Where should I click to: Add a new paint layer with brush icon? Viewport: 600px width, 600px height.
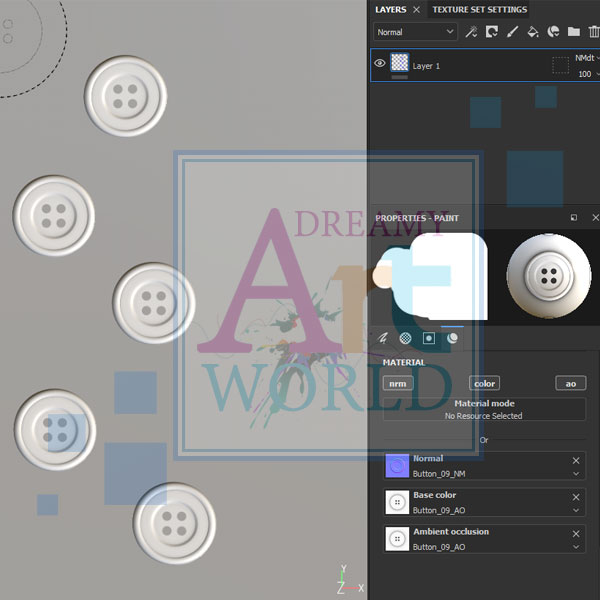pyautogui.click(x=512, y=32)
